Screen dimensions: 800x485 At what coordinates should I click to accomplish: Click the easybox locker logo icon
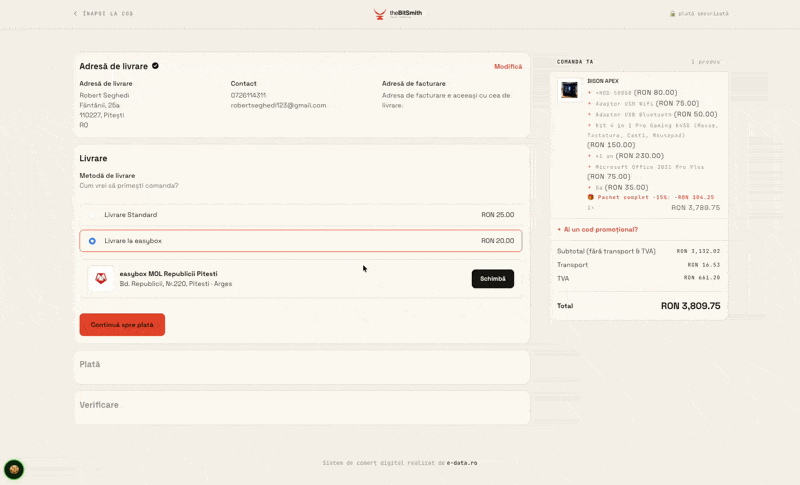pyautogui.click(x=101, y=278)
